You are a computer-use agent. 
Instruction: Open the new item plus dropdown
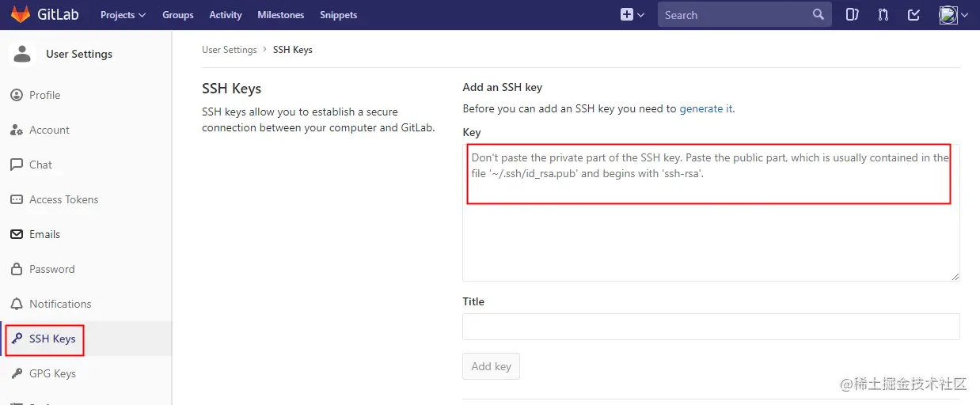(632, 14)
